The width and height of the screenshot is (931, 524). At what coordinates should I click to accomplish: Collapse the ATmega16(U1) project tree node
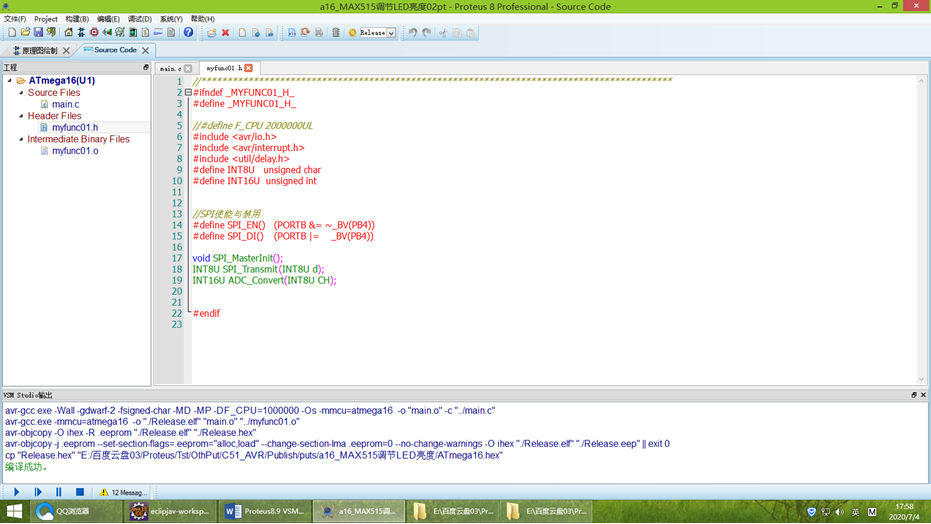tap(10, 80)
